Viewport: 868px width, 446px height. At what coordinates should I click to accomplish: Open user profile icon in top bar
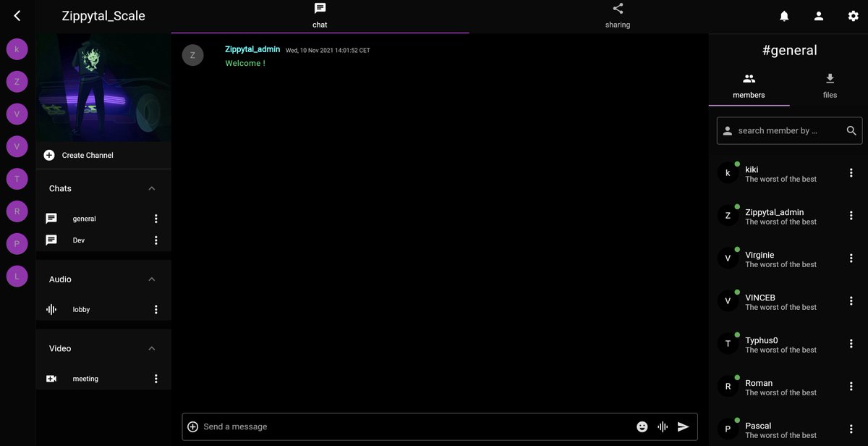coord(819,16)
